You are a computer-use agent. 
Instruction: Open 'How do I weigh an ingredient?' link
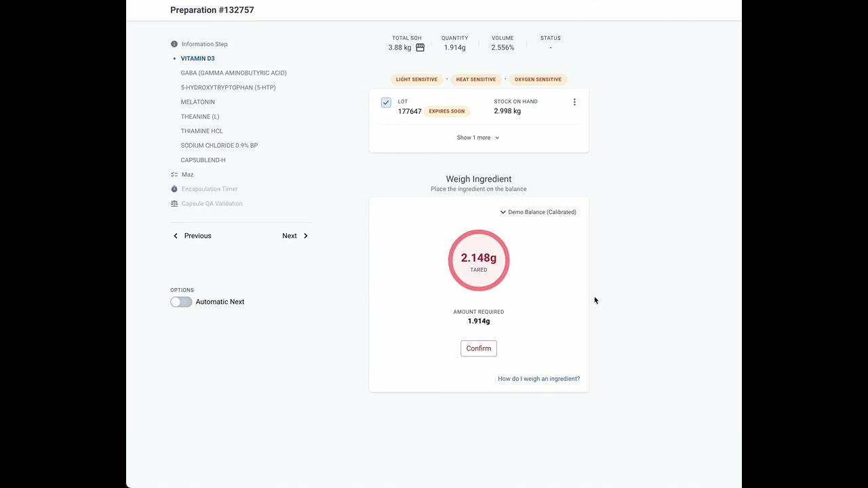(x=538, y=379)
